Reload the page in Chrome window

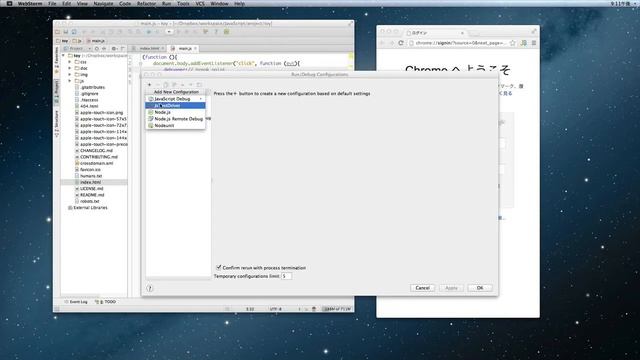(401, 43)
